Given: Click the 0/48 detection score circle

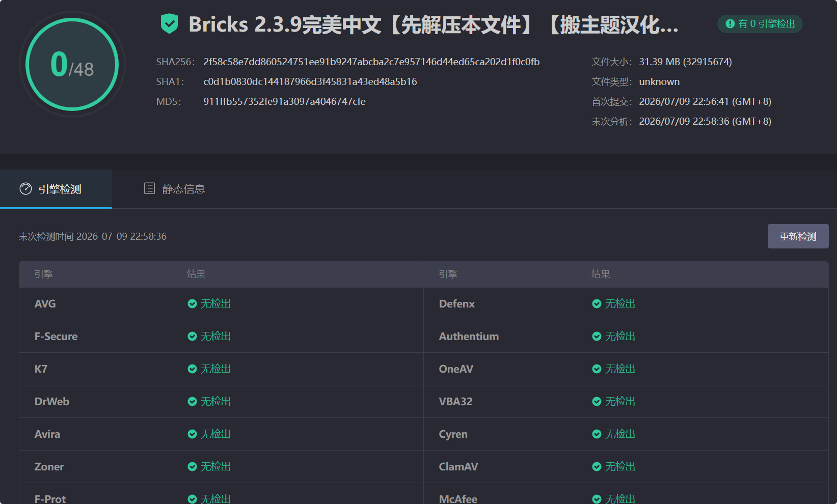Looking at the screenshot, I should (72, 64).
